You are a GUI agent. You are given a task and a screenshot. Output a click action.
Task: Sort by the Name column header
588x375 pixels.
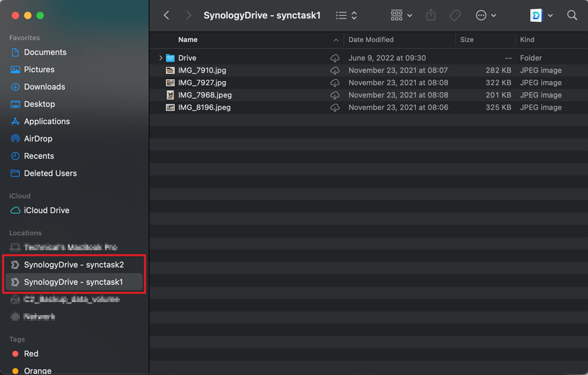point(188,40)
